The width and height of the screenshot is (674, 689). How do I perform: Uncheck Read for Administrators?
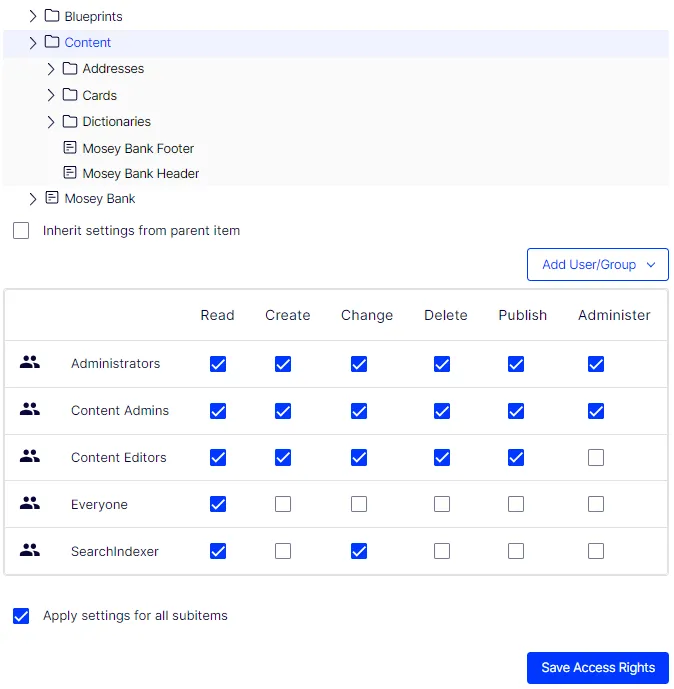point(218,364)
